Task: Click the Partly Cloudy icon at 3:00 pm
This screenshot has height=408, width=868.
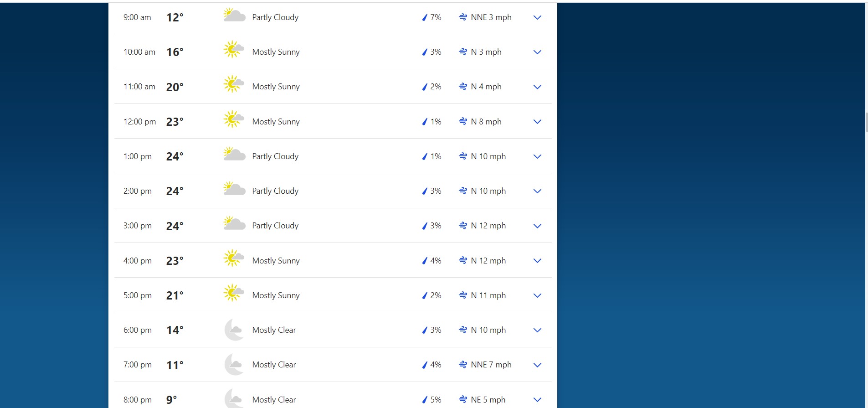Action: 234,224
